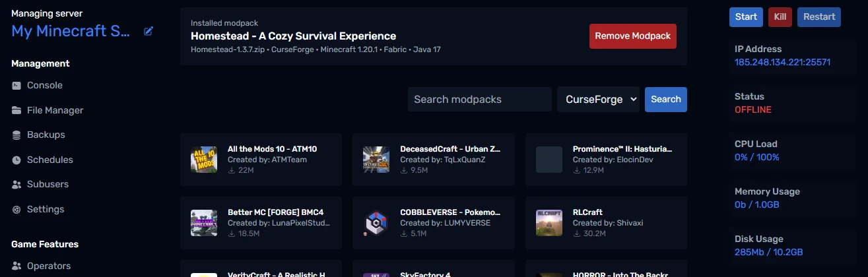Click the Console terminal icon
The image size is (868, 277).
(x=17, y=86)
